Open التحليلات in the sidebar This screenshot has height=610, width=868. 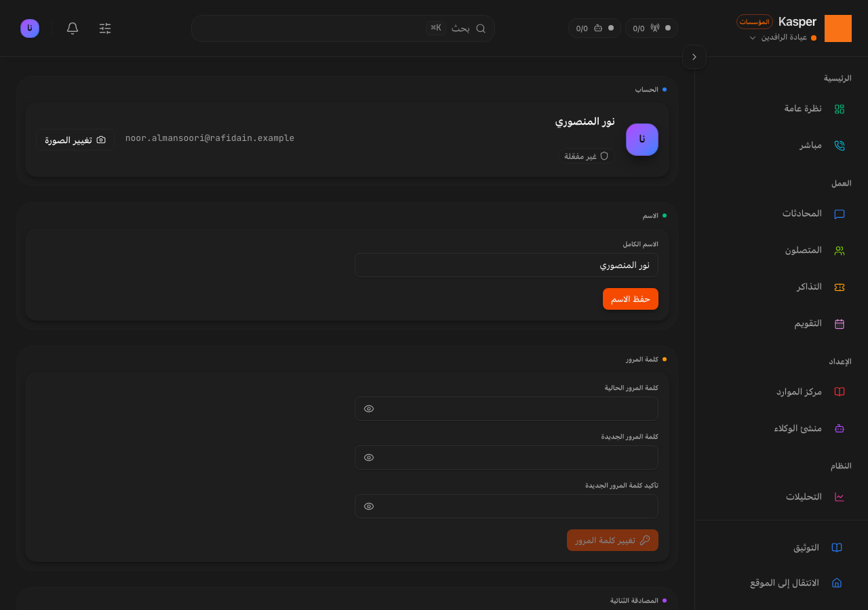coord(815,497)
